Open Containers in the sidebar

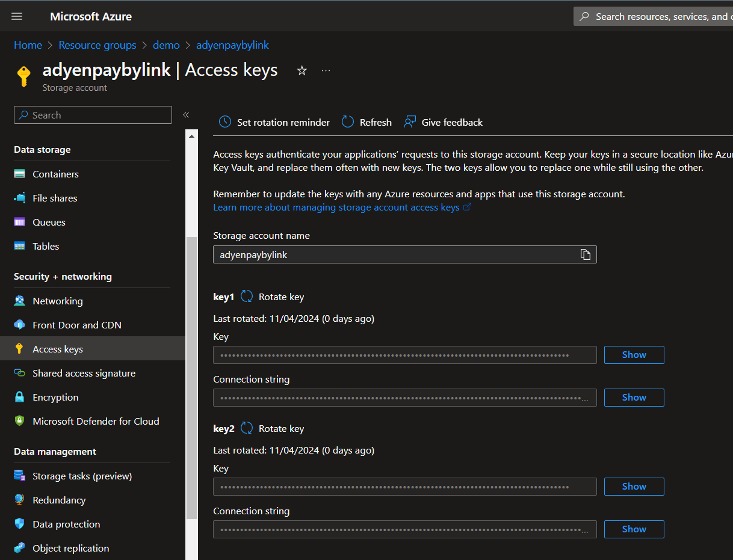point(55,174)
